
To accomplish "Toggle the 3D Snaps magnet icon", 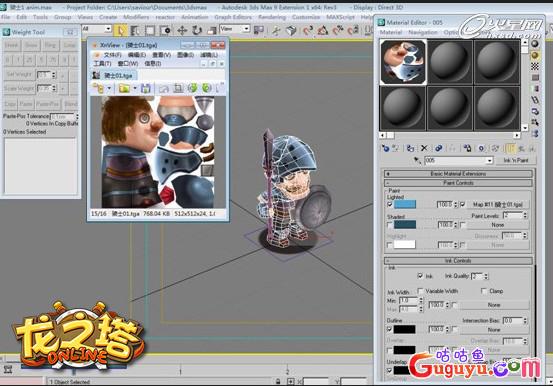I will [308, 30].
